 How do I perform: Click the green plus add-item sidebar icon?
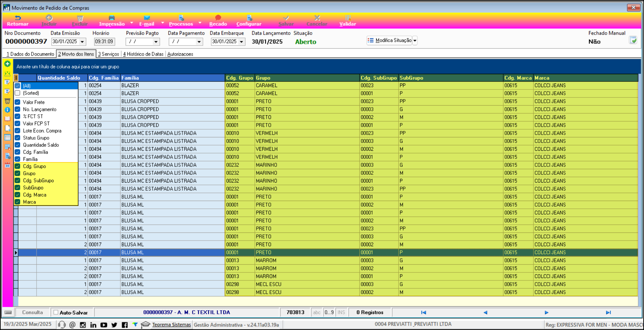(x=7, y=64)
